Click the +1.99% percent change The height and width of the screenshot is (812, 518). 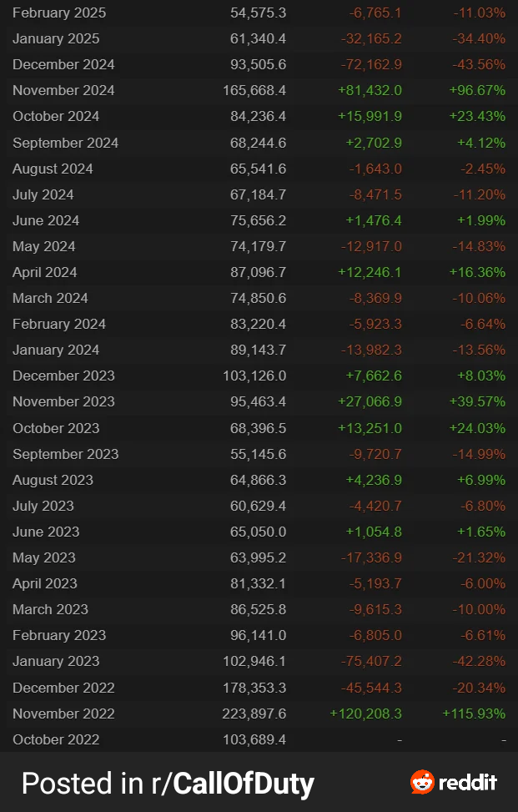point(482,220)
